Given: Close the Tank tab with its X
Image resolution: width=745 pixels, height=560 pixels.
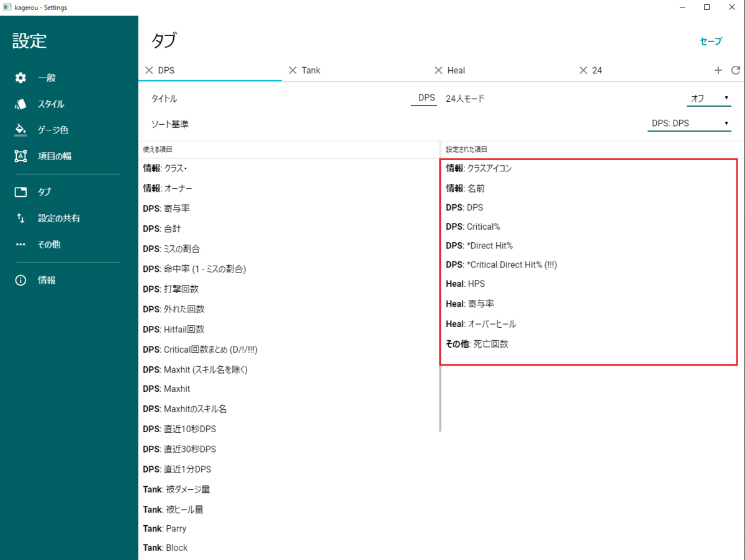Looking at the screenshot, I should click(x=293, y=70).
